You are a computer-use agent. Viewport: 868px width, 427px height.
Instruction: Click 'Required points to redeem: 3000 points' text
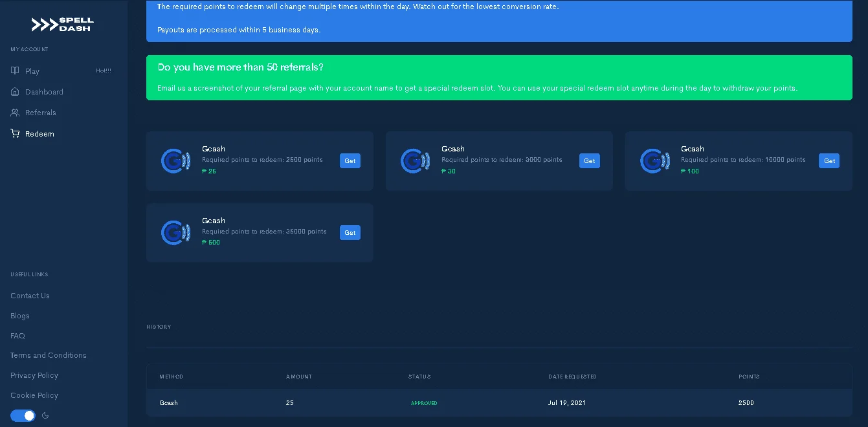point(502,160)
